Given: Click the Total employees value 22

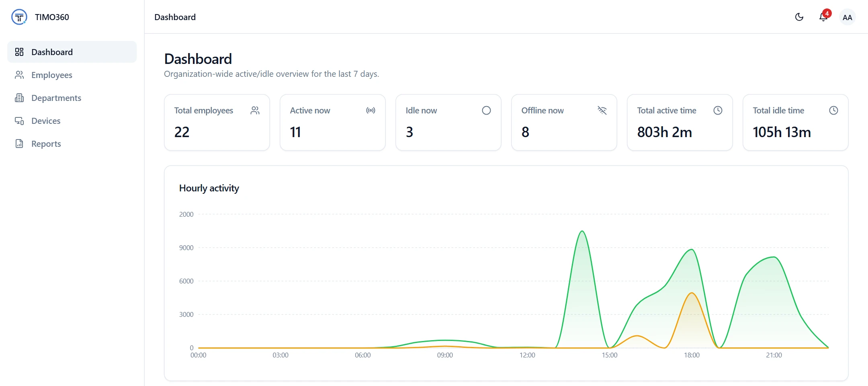Looking at the screenshot, I should (182, 132).
